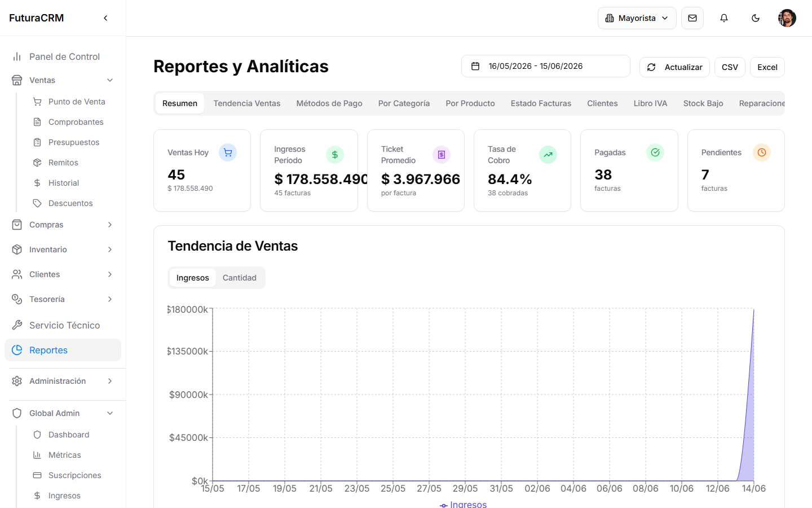
Task: Click the Actualizar refresh button
Action: click(x=674, y=67)
